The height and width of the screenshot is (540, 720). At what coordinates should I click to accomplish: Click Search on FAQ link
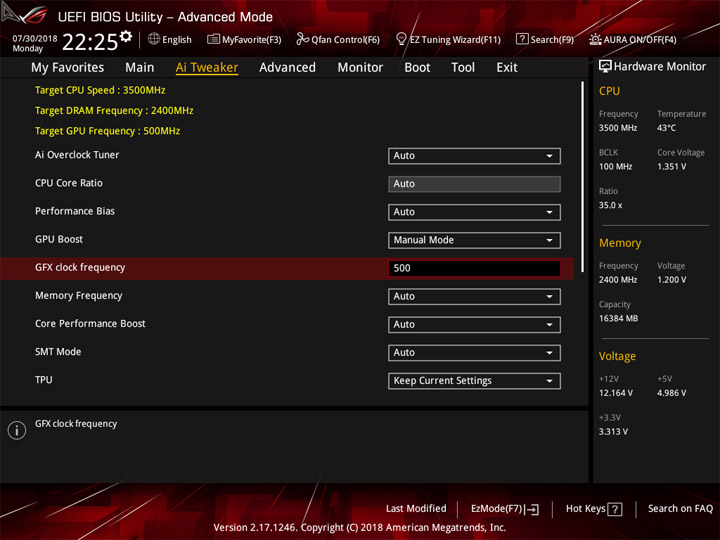click(680, 509)
